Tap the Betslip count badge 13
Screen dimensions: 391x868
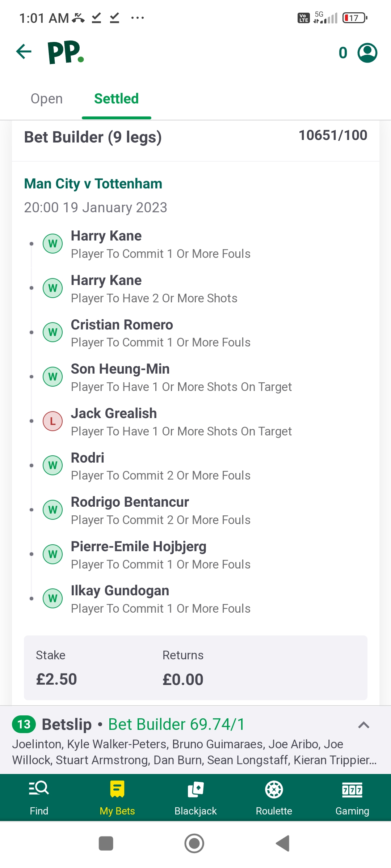24,724
